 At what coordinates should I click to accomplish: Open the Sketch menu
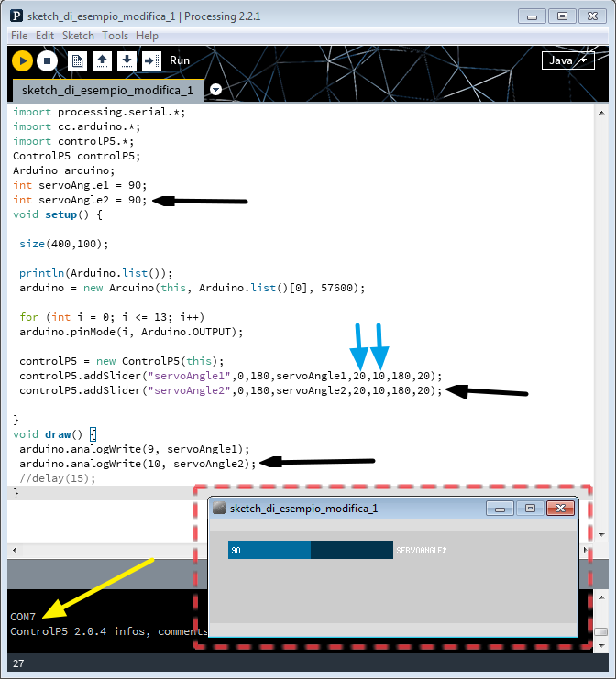pyautogui.click(x=78, y=36)
